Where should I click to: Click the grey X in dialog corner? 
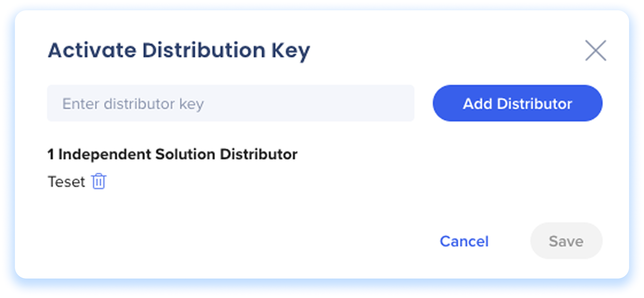(595, 50)
